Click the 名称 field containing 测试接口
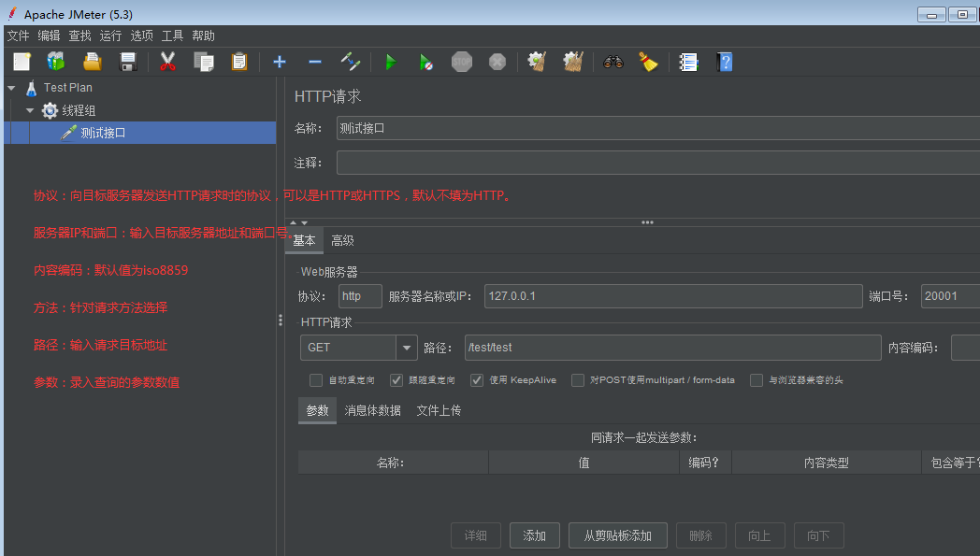 pyautogui.click(x=658, y=128)
